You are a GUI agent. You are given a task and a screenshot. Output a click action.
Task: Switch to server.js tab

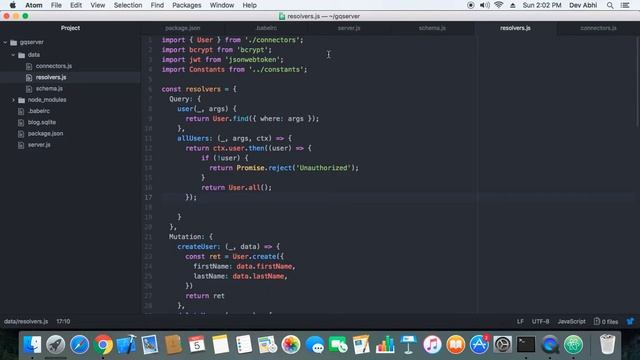click(349, 28)
